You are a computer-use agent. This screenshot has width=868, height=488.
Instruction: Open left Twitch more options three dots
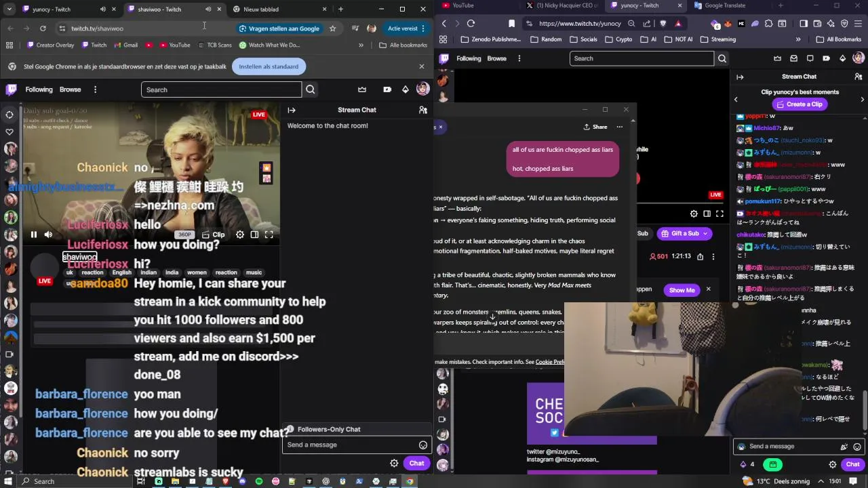[95, 89]
